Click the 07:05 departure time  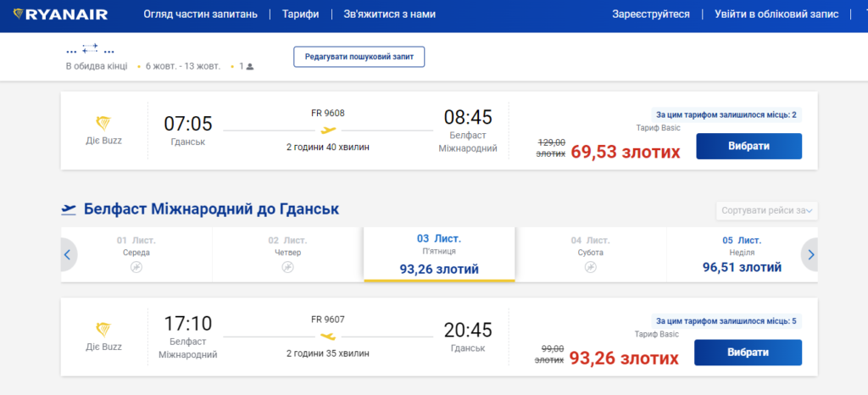pyautogui.click(x=187, y=124)
